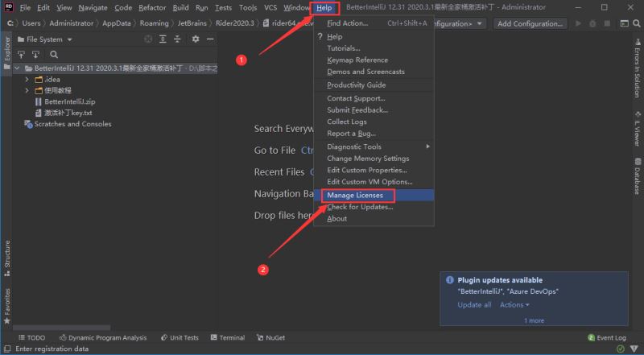
Task: Click About in Help menu
Action: coord(374,219)
